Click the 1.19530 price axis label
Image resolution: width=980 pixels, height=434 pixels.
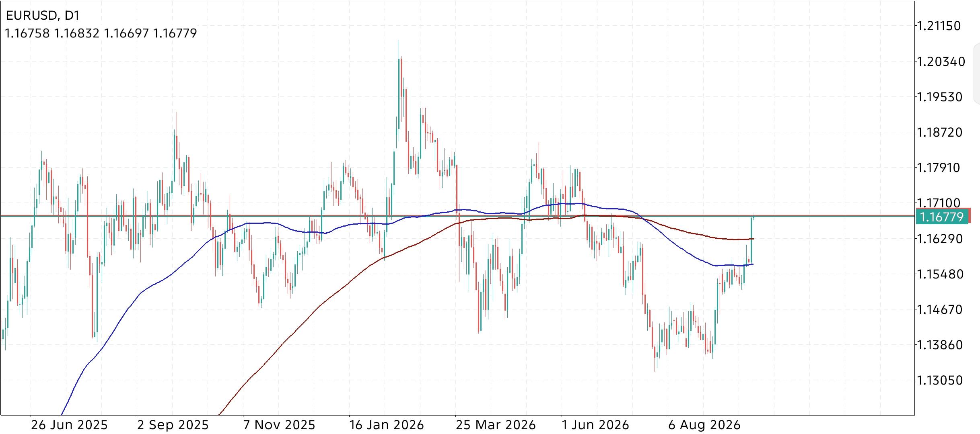pos(940,97)
